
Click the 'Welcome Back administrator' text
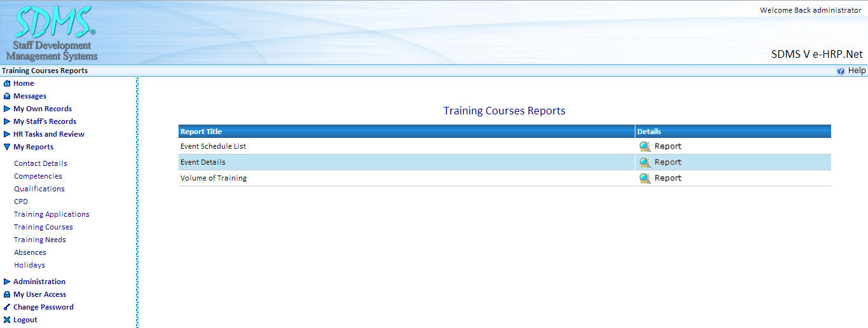tap(811, 10)
